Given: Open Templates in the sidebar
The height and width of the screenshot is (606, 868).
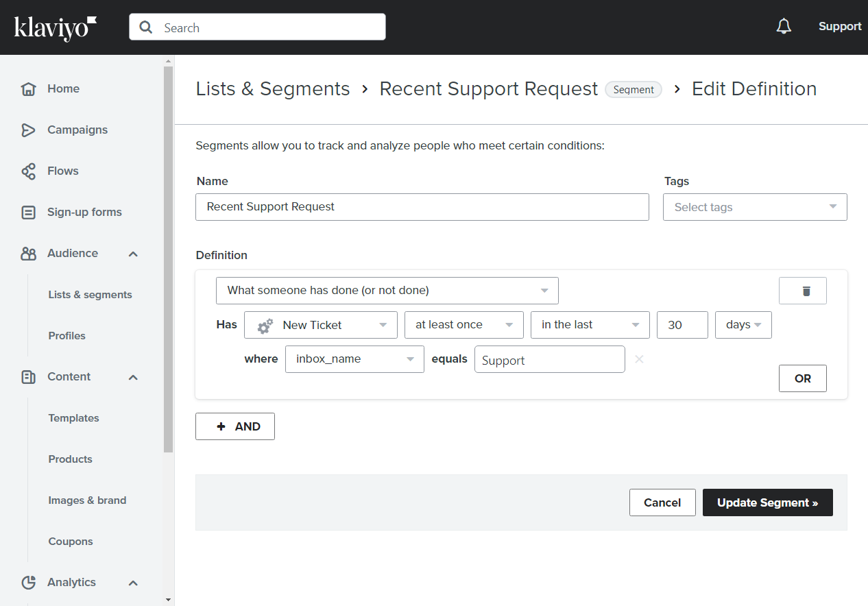Looking at the screenshot, I should (74, 418).
